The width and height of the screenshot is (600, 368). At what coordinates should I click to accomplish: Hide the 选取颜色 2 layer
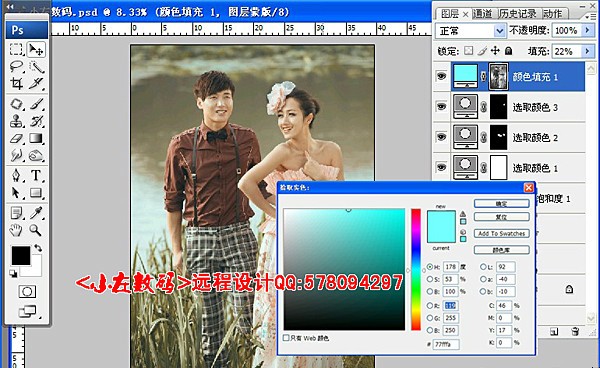click(x=441, y=137)
